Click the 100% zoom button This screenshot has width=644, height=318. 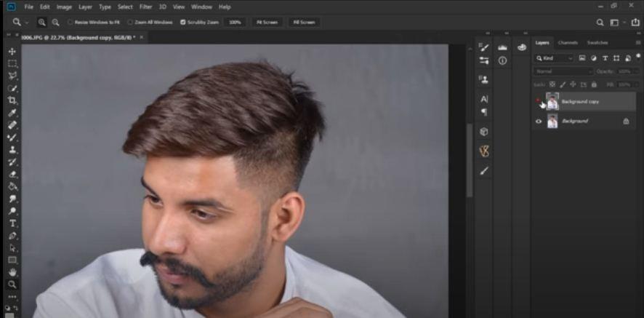[235, 23]
